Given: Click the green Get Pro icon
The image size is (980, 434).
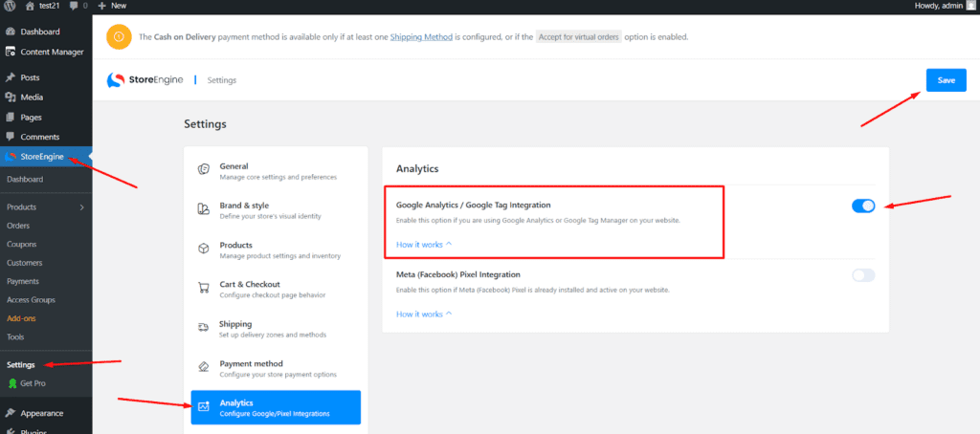Looking at the screenshot, I should (x=11, y=383).
